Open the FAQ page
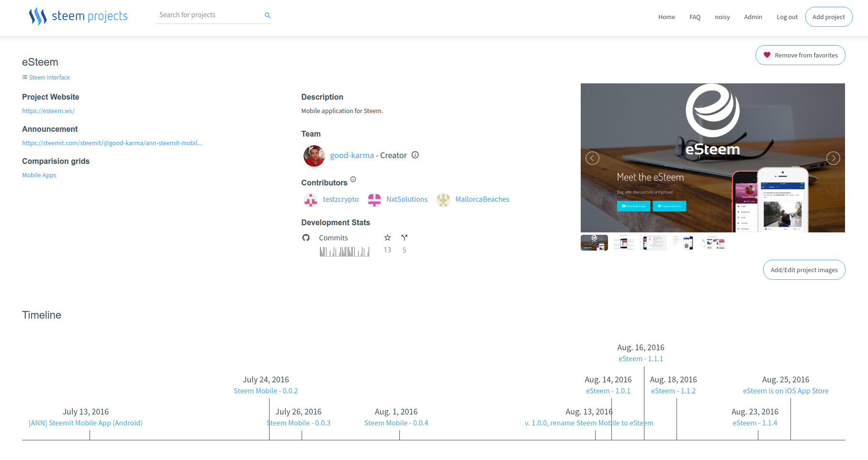The height and width of the screenshot is (460, 868). click(695, 17)
